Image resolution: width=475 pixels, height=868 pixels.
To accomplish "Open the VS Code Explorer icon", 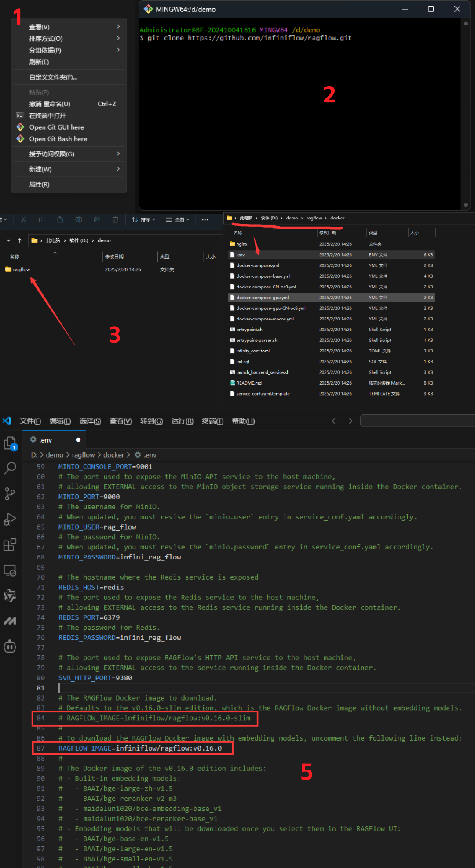I will pyautogui.click(x=10, y=443).
